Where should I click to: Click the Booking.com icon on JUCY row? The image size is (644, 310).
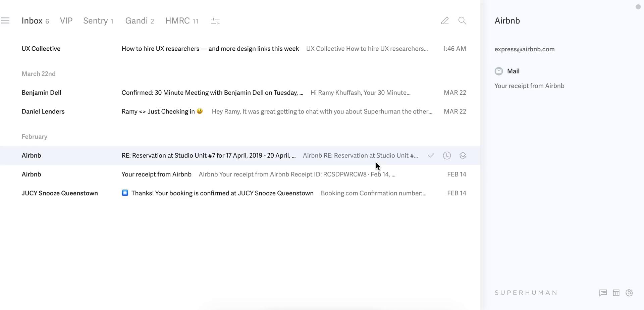pos(125,193)
